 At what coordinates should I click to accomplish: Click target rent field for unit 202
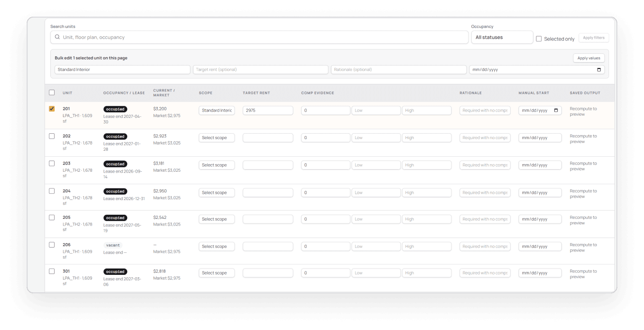[268, 138]
